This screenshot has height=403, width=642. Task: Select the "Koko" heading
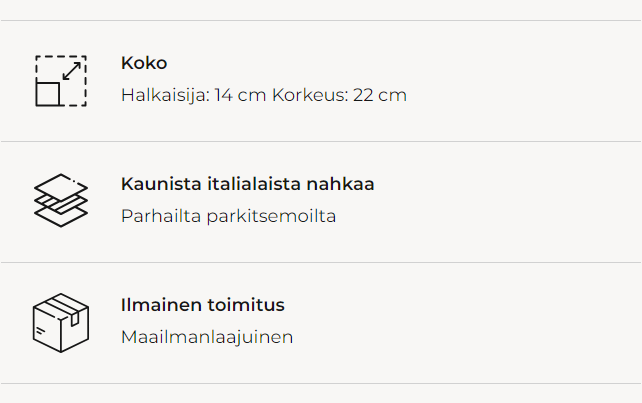[144, 63]
